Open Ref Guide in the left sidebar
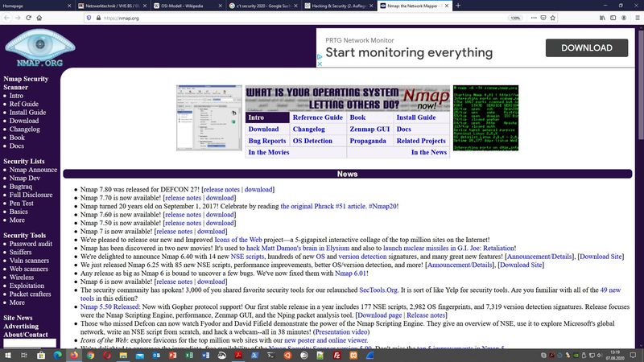 tap(24, 104)
